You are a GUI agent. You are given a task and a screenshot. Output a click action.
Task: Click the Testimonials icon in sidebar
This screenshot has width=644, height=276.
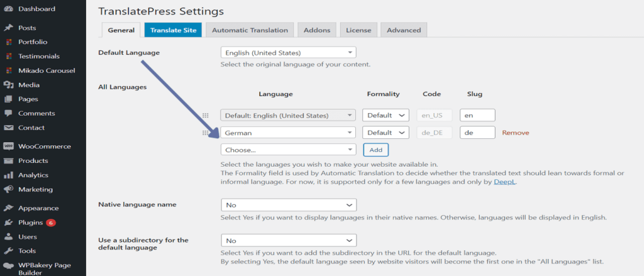click(9, 56)
